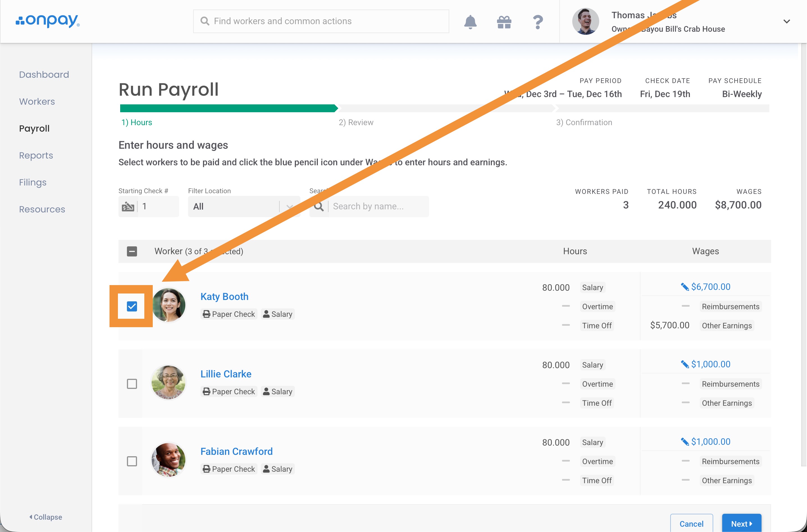Edit Lillie Clarke's wages with pencil icon
The image size is (807, 532).
click(685, 364)
